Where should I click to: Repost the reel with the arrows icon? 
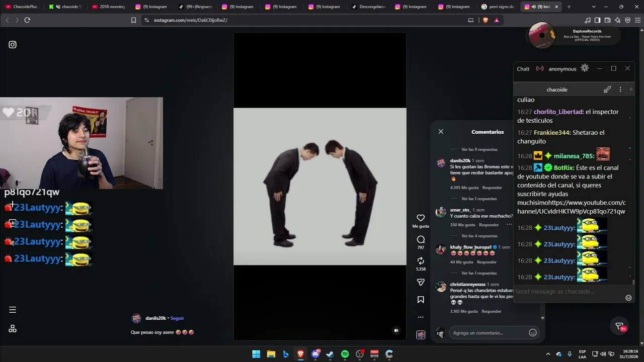(x=421, y=261)
